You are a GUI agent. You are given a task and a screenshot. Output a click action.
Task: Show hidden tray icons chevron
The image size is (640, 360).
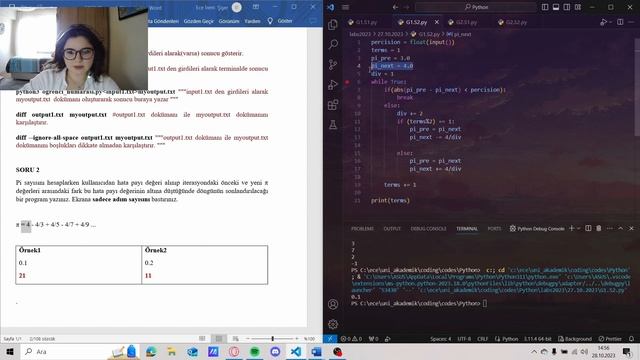(x=534, y=351)
